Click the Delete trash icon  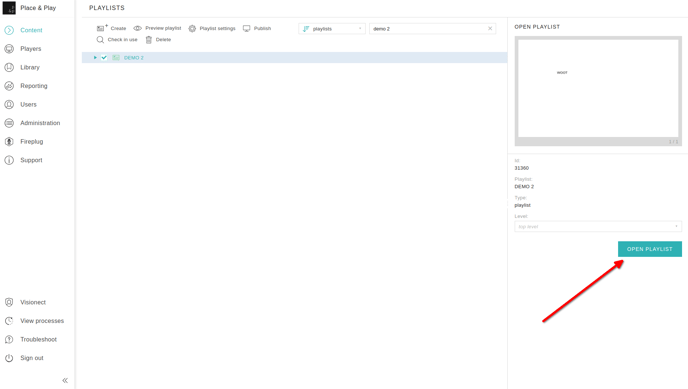(x=149, y=39)
